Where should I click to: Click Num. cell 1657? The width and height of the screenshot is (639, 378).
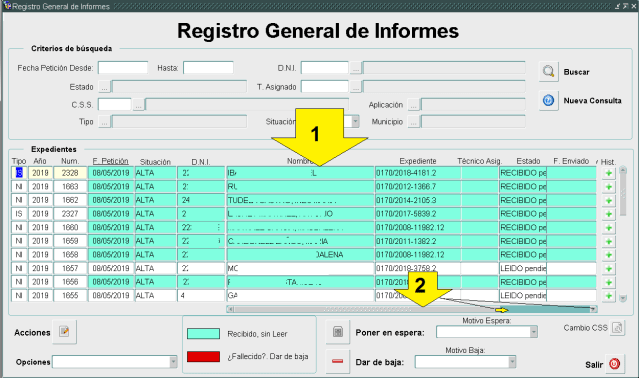(x=70, y=269)
